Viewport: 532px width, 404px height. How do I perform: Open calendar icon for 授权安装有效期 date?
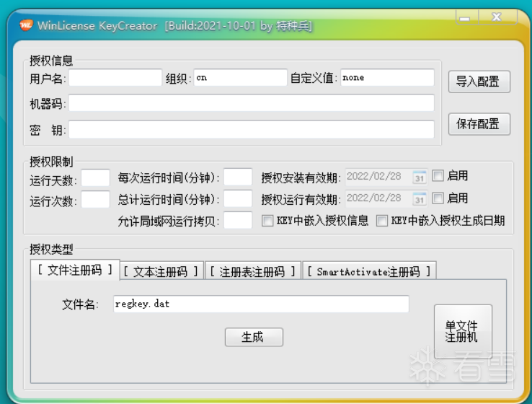420,177
